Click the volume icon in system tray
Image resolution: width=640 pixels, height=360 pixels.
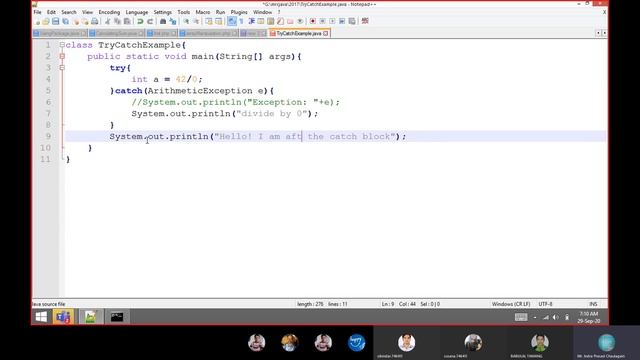pyautogui.click(x=556, y=317)
